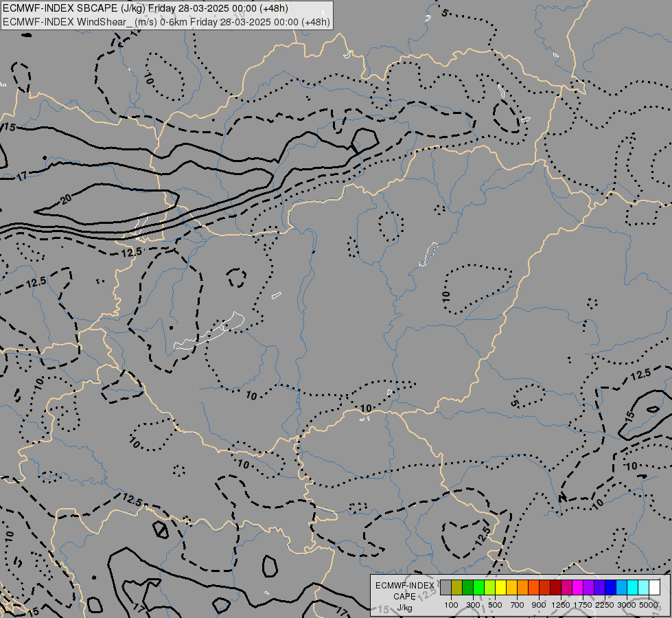
Task: Click the legend tick value 1250
Action: (x=561, y=605)
